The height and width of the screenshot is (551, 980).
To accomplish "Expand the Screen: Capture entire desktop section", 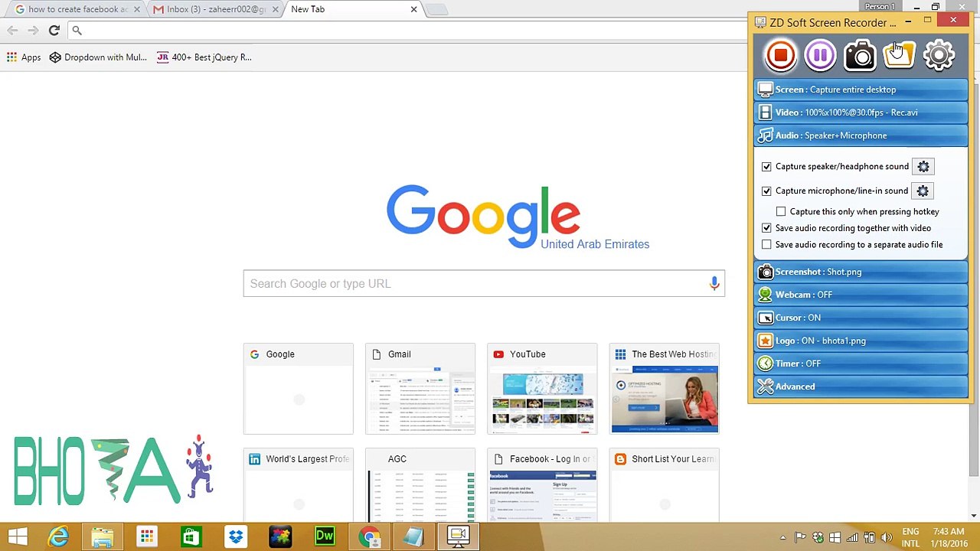I will [x=861, y=90].
